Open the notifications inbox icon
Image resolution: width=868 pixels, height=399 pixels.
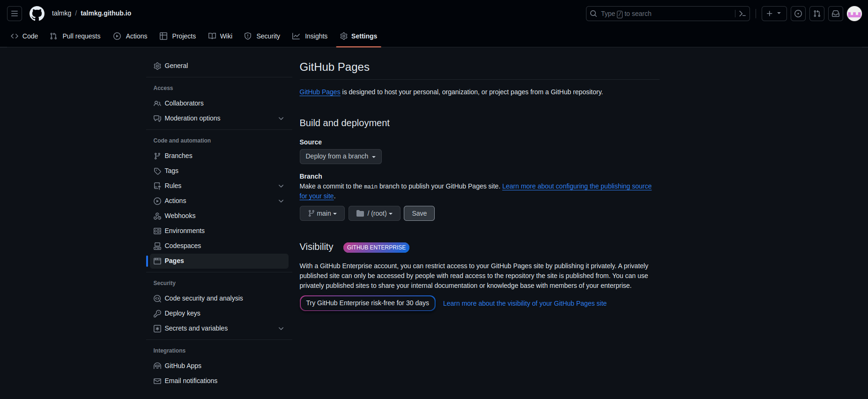tap(836, 14)
